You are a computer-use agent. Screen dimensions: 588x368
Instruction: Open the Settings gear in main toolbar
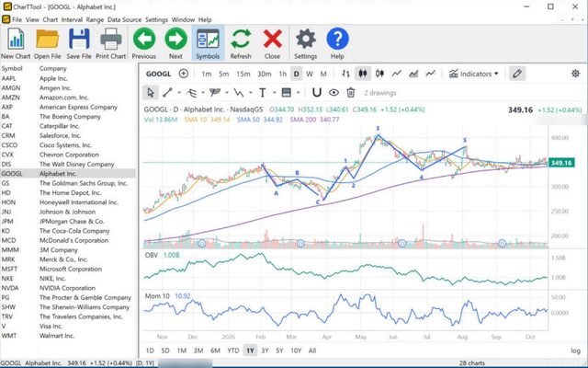click(306, 43)
